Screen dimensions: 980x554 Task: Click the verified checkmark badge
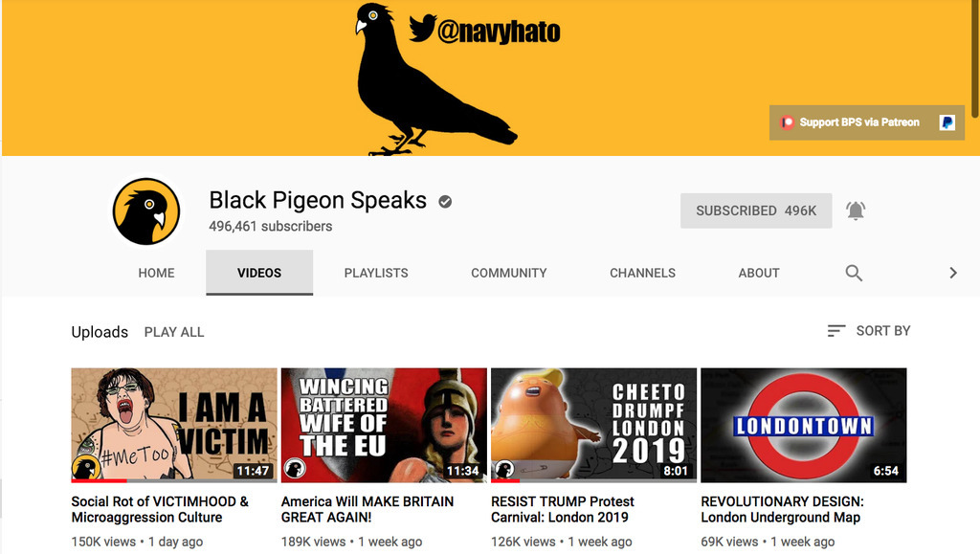445,201
